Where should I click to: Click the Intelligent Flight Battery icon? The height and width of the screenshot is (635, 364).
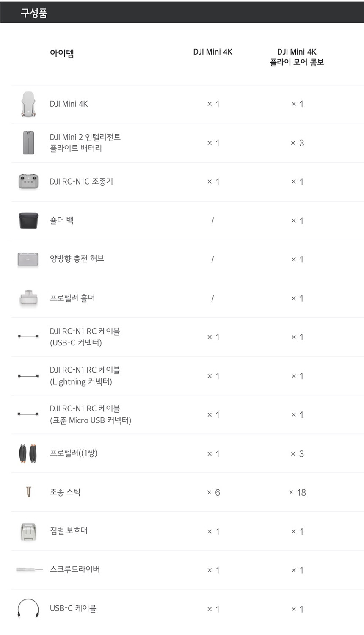(x=28, y=143)
